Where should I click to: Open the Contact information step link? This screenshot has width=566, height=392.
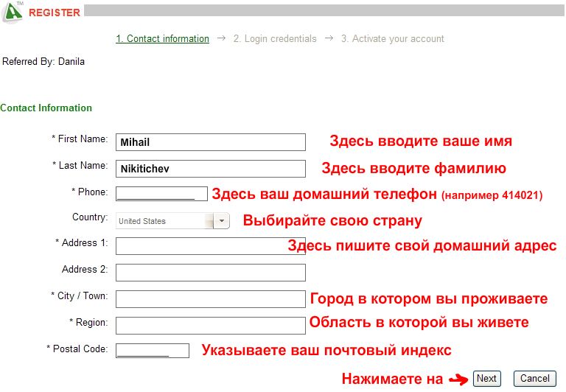coord(162,38)
